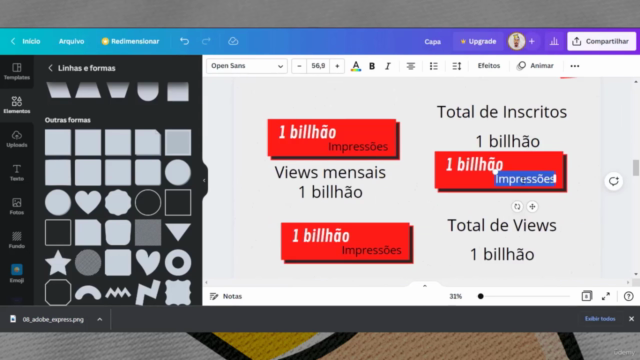Image resolution: width=640 pixels, height=360 pixels.
Task: Open the text color picker
Action: tap(356, 66)
